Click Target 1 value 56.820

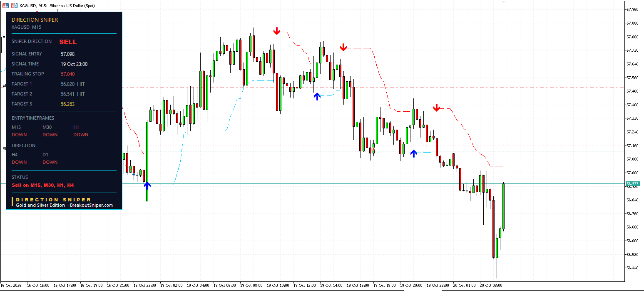tap(68, 84)
